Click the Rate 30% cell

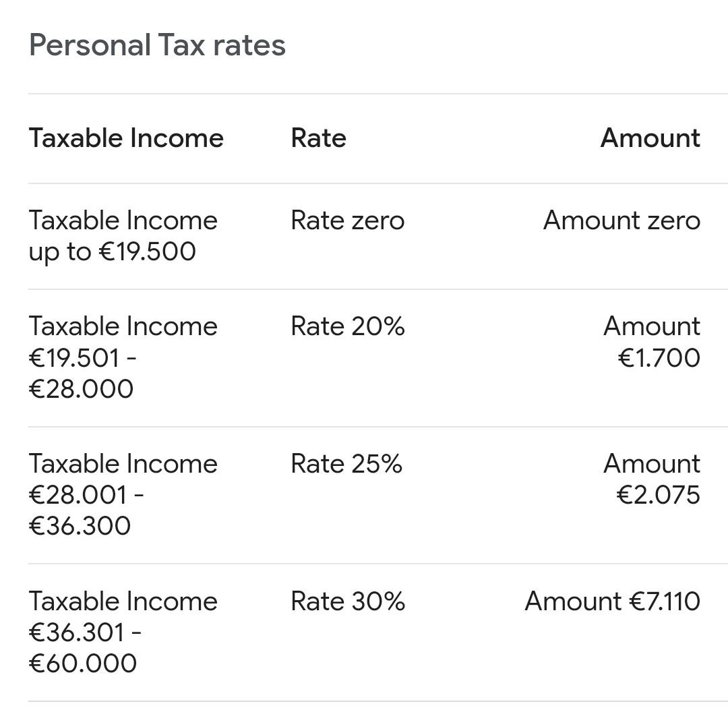[347, 601]
